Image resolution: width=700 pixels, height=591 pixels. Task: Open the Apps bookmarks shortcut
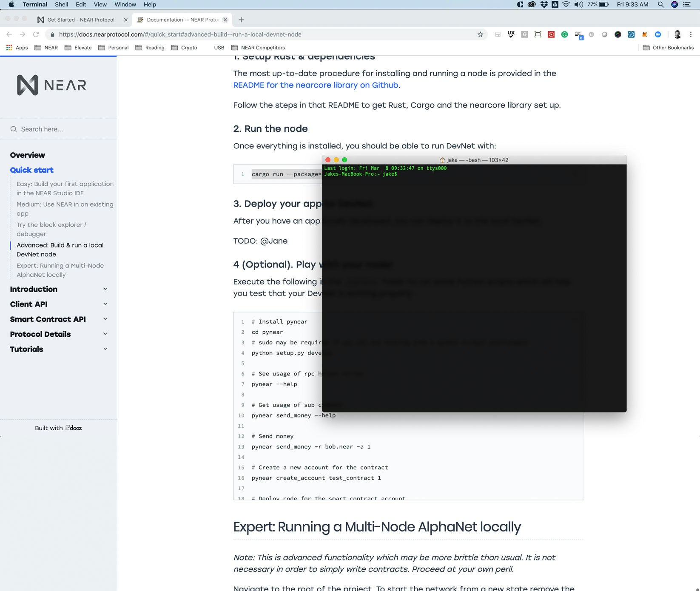[17, 48]
